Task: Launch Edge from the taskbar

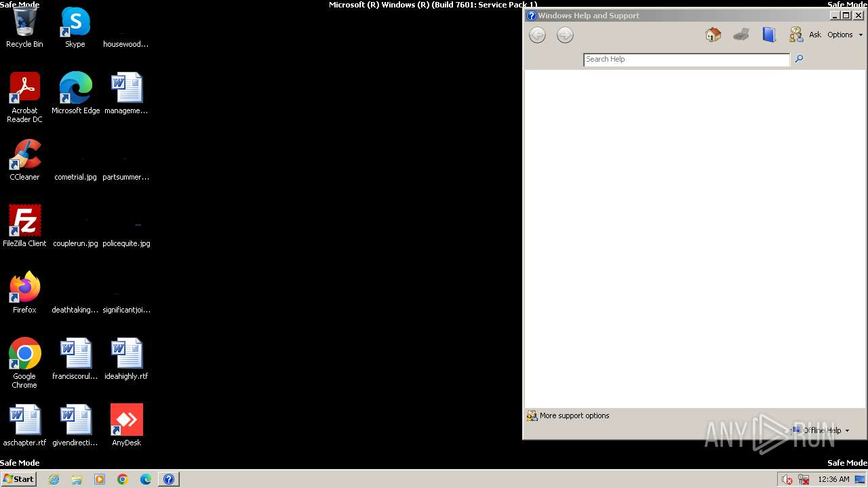Action: [x=146, y=479]
